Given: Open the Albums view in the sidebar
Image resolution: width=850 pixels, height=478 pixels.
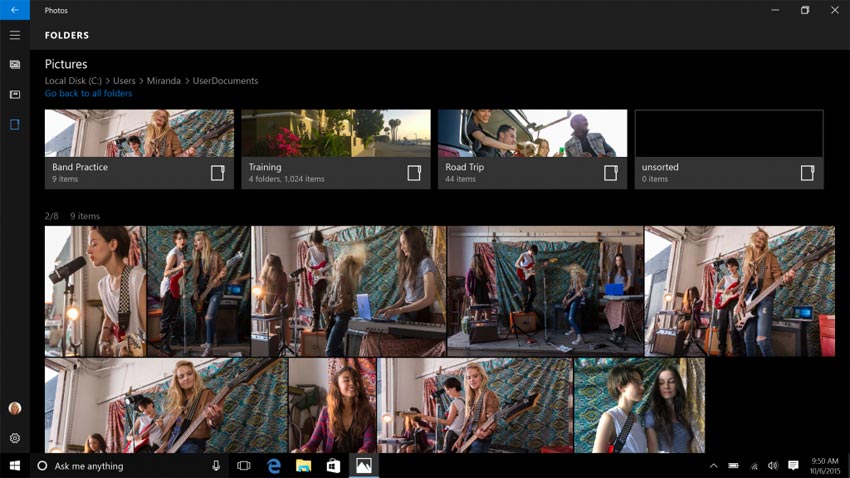Looking at the screenshot, I should click(x=14, y=94).
